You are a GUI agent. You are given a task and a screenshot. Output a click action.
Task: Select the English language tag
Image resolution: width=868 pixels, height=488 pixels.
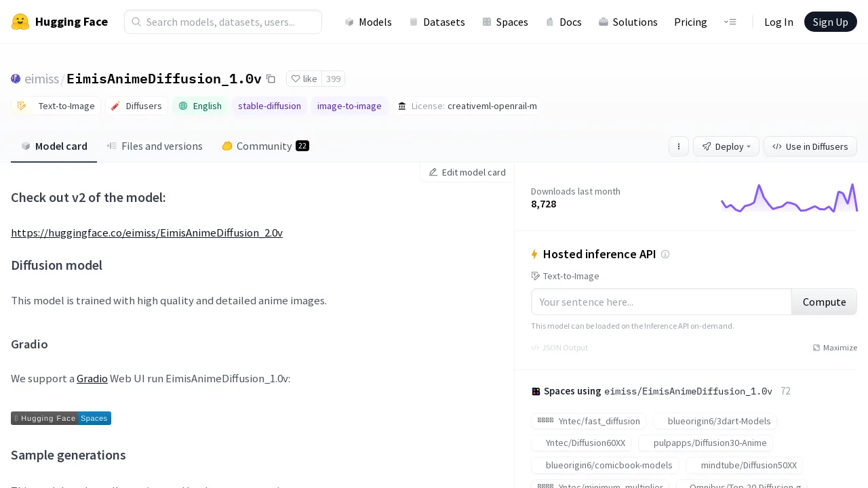tap(200, 106)
